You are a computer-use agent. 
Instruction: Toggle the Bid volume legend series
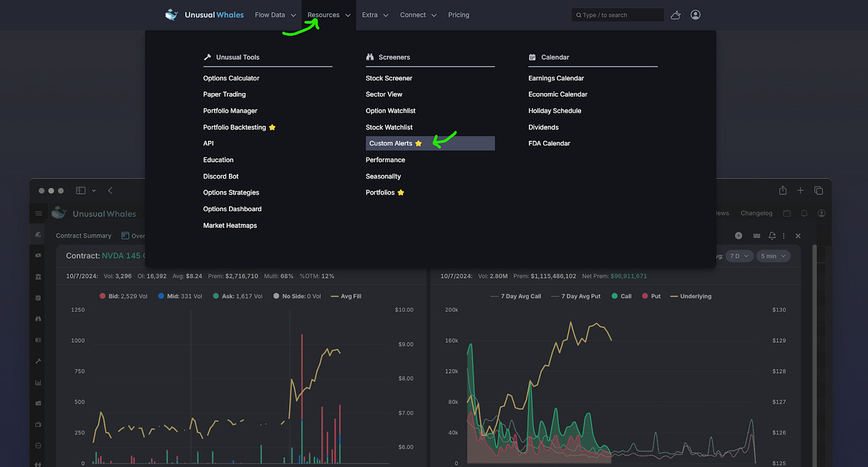[123, 296]
